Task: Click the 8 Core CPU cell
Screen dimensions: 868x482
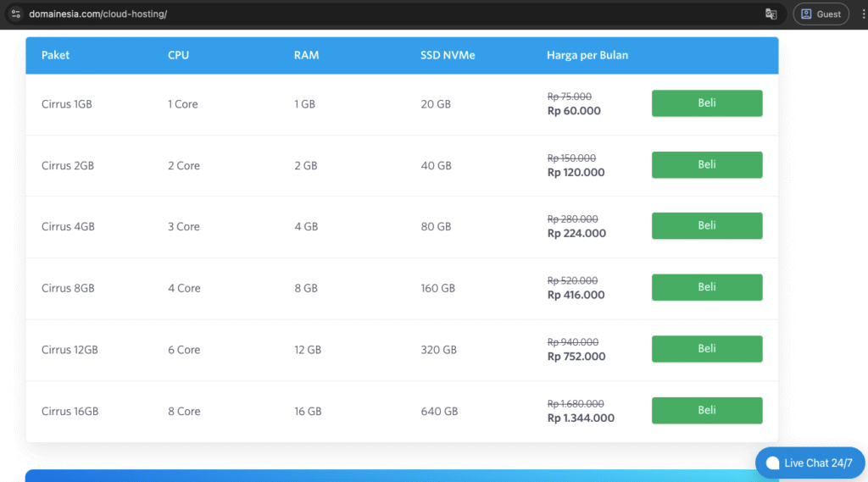Action: [x=184, y=411]
